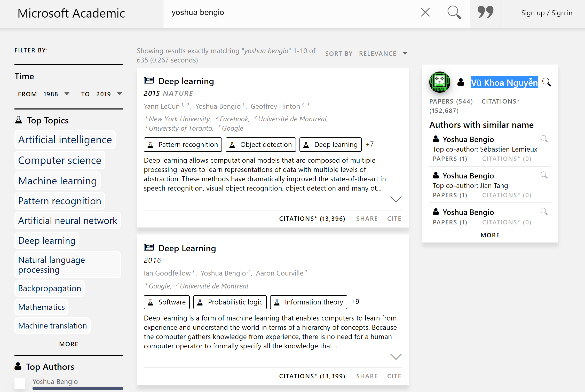Check the checkbox next to Yoshua Bengio author filter
Screen dimensions: 585x392
pyautogui.click(x=20, y=384)
